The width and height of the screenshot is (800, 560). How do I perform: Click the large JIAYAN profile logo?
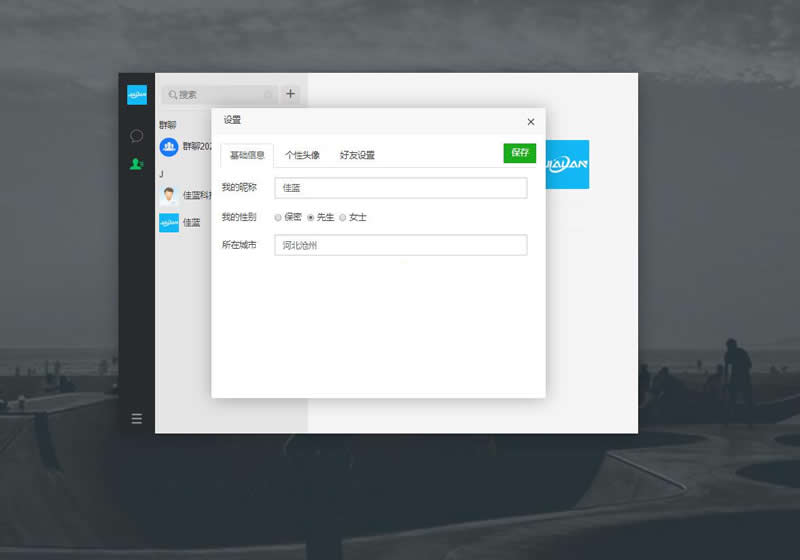[567, 164]
